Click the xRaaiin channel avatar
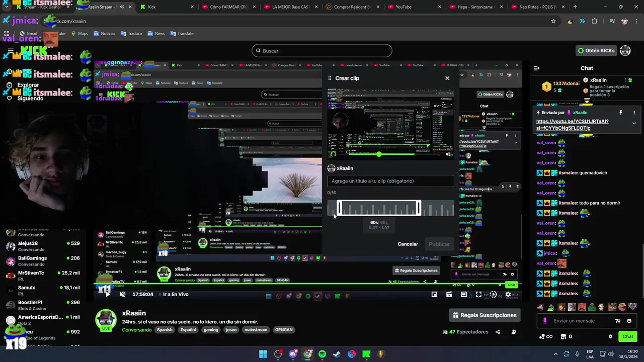Image resolution: width=644 pixels, height=362 pixels. pos(106,320)
